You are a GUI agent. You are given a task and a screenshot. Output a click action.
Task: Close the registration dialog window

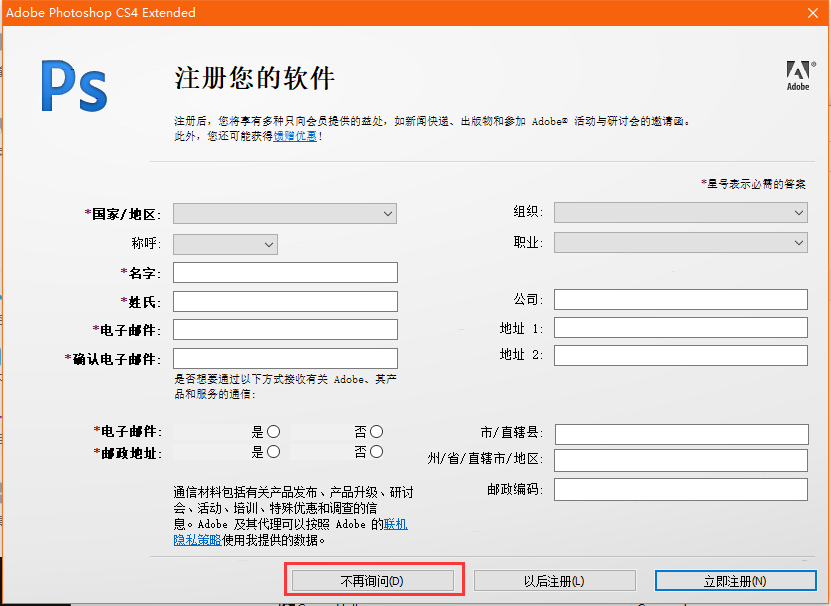point(814,12)
